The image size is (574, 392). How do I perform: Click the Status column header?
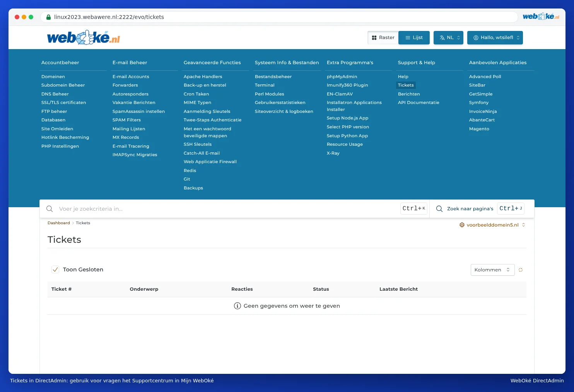point(321,289)
